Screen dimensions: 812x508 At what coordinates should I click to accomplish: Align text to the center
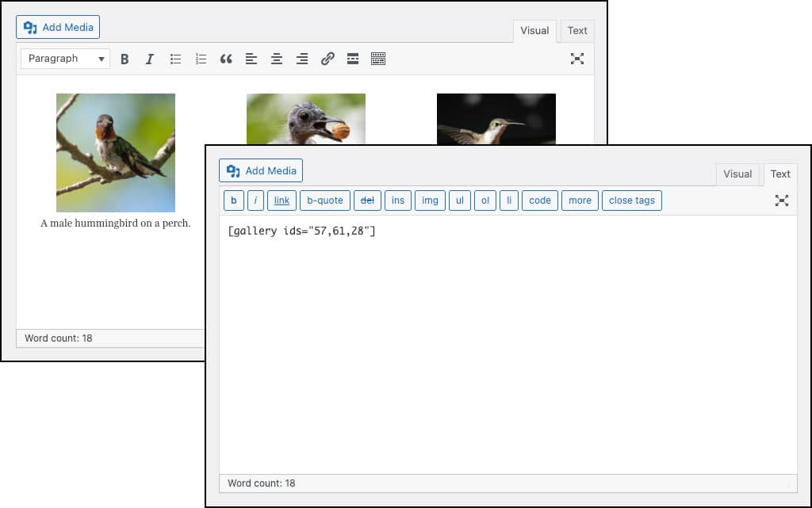(277, 59)
